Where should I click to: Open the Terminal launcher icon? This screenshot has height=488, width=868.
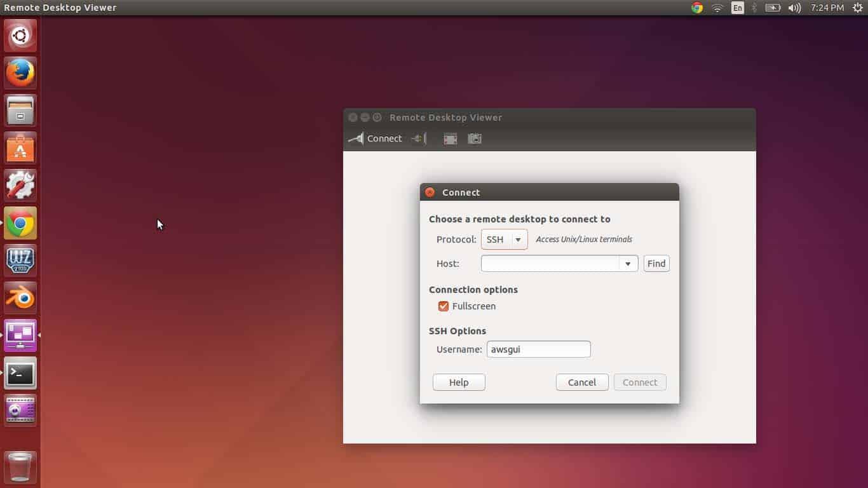[20, 373]
